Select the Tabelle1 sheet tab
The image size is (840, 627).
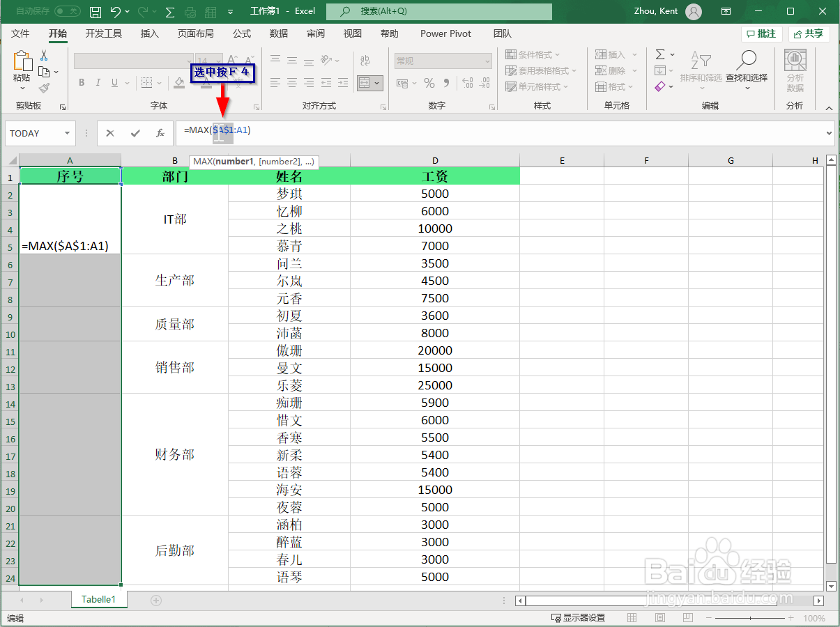[x=98, y=599]
